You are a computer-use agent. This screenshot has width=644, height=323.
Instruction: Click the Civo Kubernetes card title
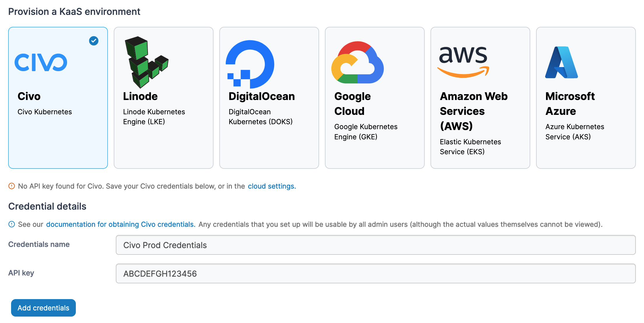tap(29, 96)
